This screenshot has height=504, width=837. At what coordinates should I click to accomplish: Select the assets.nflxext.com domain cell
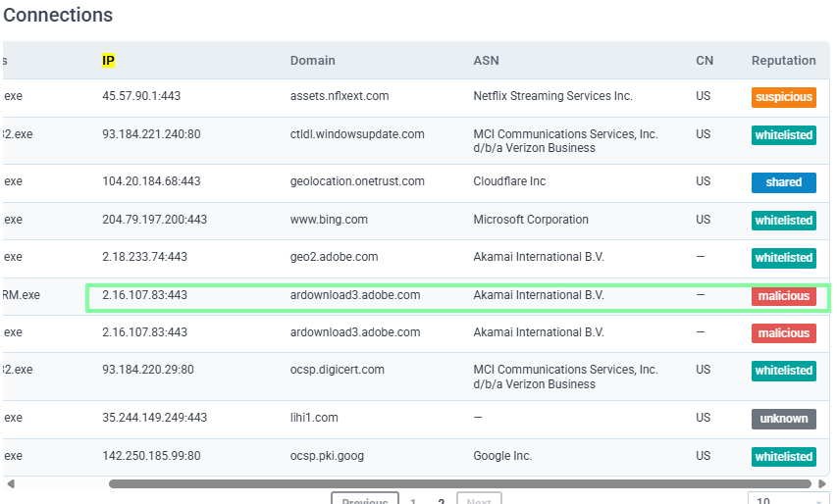340,96
